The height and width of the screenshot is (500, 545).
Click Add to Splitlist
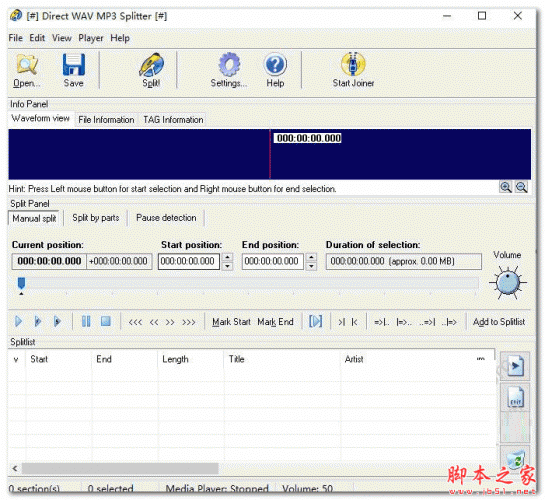coord(499,322)
